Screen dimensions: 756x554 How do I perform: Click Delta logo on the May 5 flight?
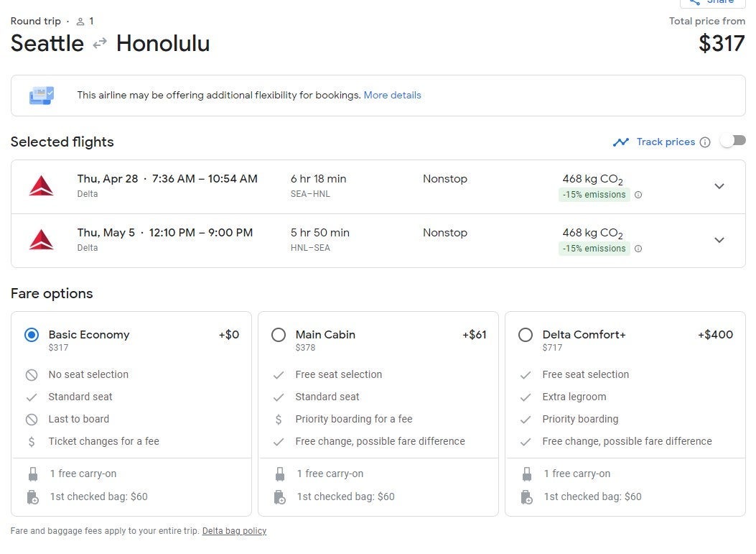click(42, 240)
